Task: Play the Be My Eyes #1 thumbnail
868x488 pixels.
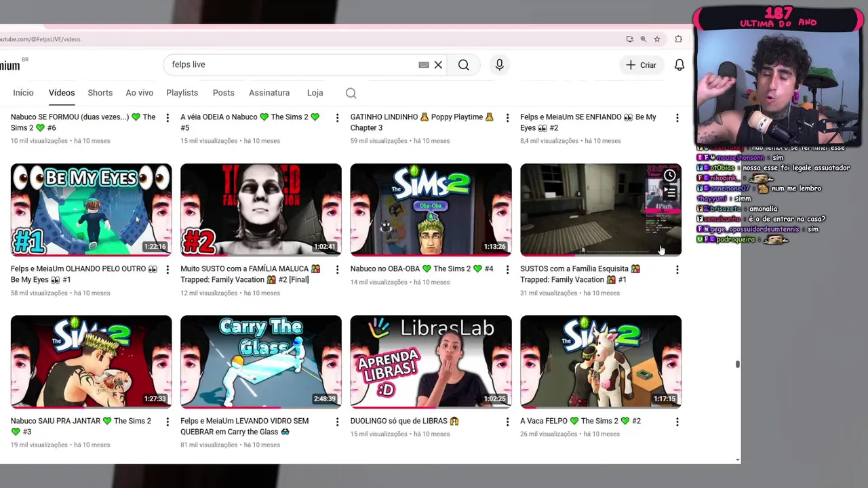Action: [x=91, y=209]
